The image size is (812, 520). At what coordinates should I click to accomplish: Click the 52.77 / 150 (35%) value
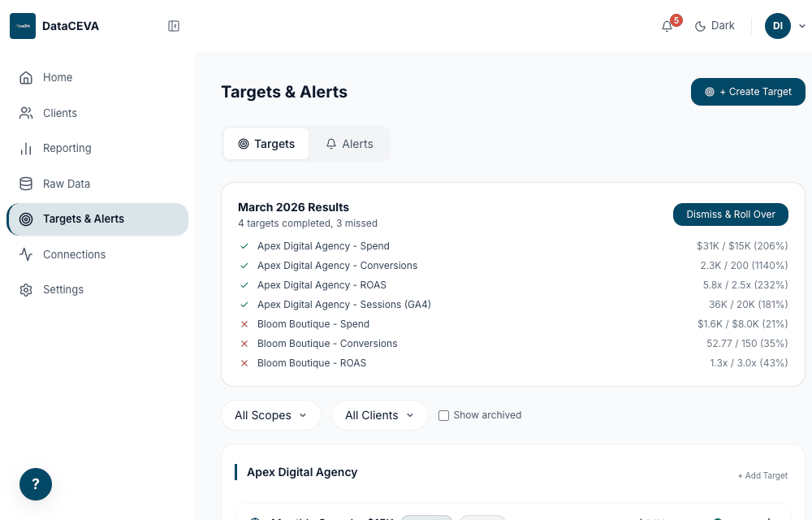click(x=747, y=344)
